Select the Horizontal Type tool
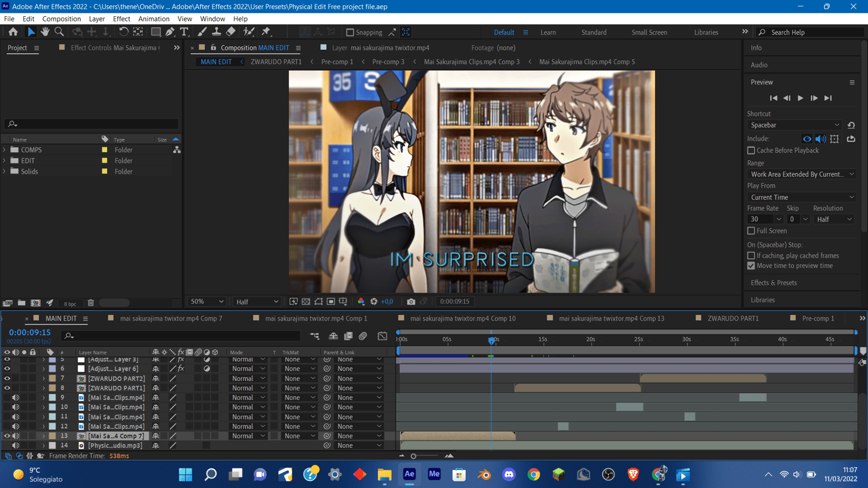 185,32
